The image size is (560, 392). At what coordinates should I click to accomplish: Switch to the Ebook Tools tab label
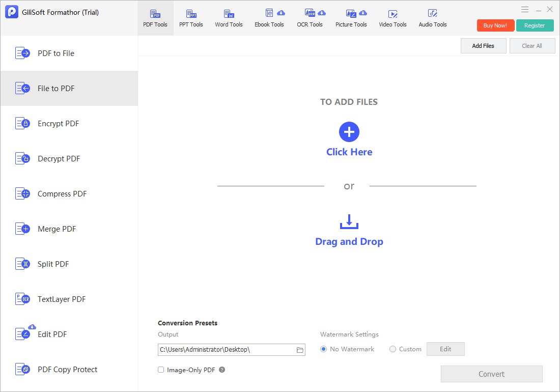coord(269,24)
